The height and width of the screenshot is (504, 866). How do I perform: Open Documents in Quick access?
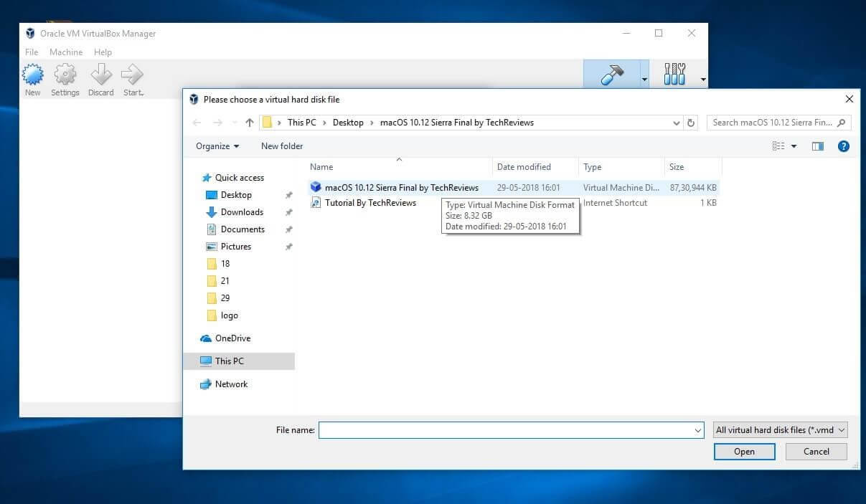click(x=243, y=229)
